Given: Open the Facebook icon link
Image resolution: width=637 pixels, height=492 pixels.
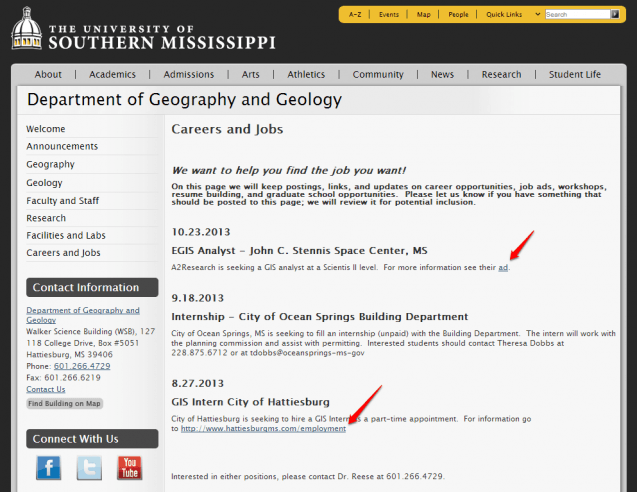Looking at the screenshot, I should coord(48,467).
